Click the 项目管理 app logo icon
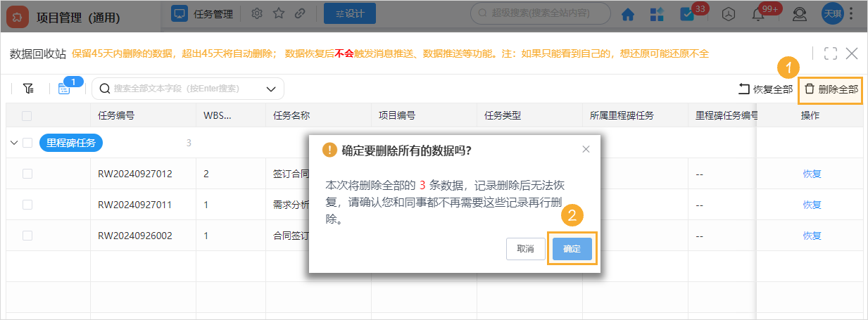Screen dimensions: 868x320 point(18,17)
